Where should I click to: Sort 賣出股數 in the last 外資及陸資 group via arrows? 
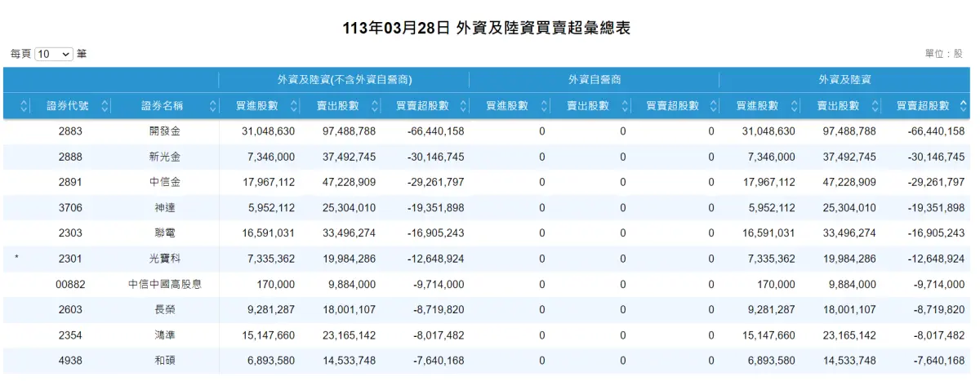coord(875,106)
